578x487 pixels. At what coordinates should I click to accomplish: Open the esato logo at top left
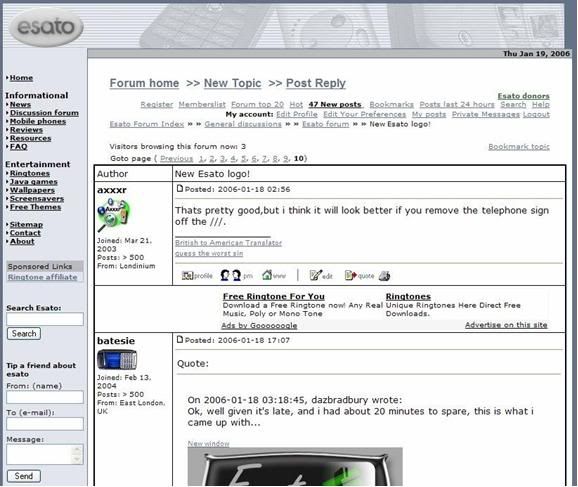[46, 27]
